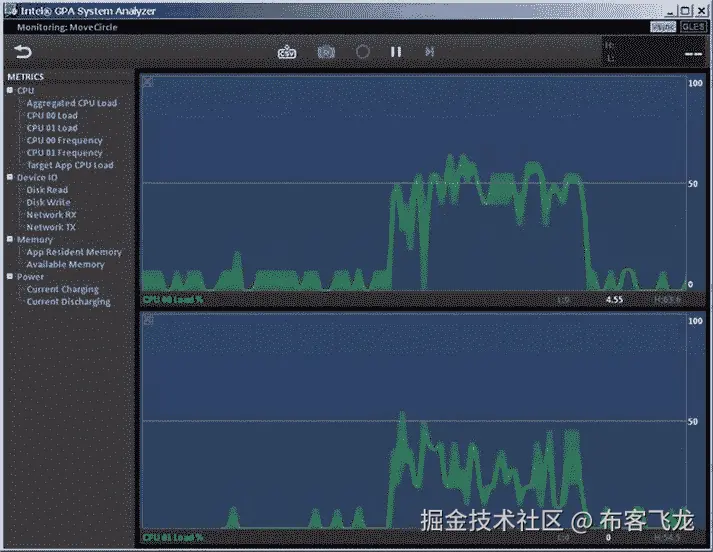Click the back arrow icon
Screen dimensions: 713x552
pos(23,52)
